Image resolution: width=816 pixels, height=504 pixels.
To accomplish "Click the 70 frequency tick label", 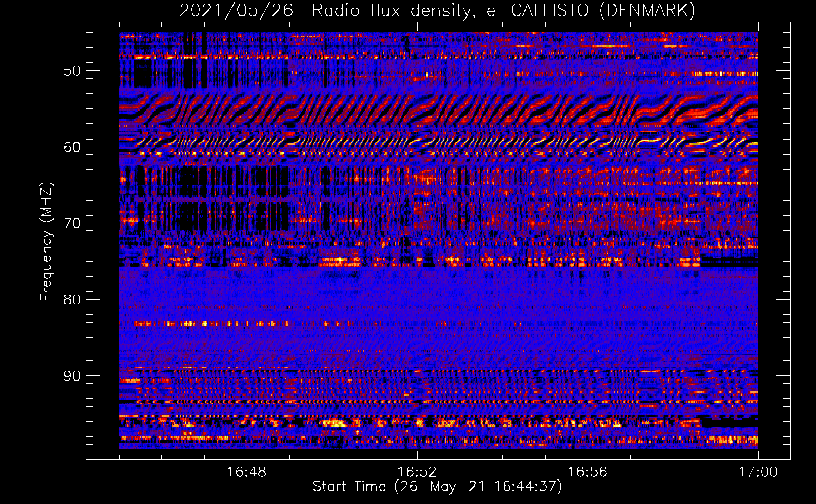I will pyautogui.click(x=72, y=223).
